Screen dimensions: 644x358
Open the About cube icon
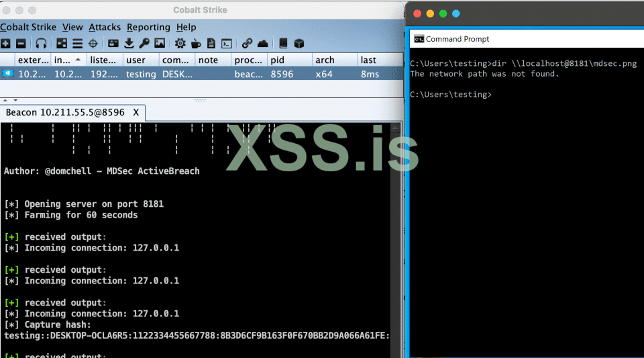pyautogui.click(x=299, y=44)
